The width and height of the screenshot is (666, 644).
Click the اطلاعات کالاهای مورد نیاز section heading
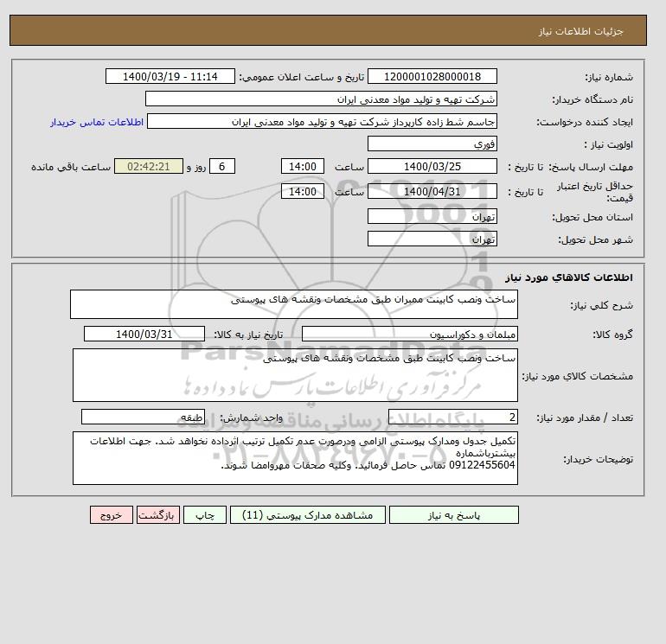(x=569, y=277)
